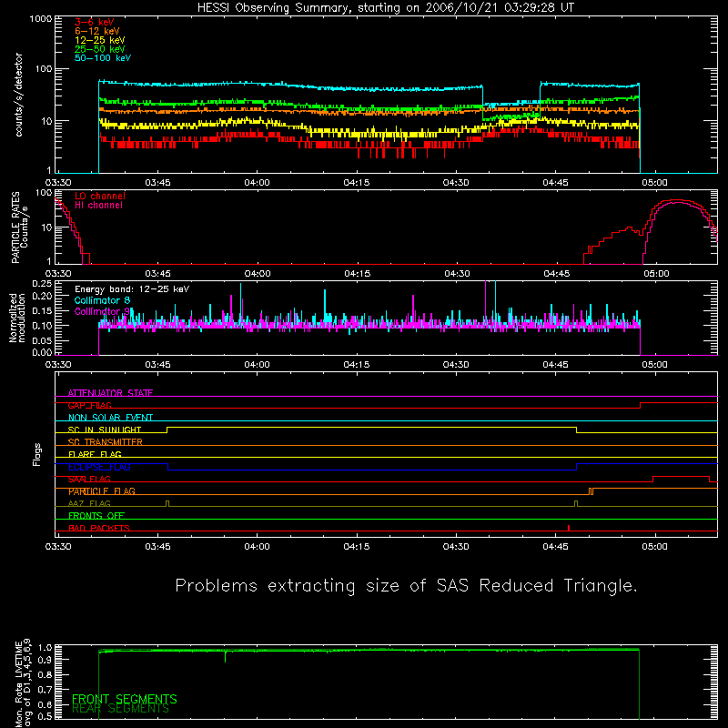
Task: Click the PARTICLE_FLAG label
Action: coord(102,491)
